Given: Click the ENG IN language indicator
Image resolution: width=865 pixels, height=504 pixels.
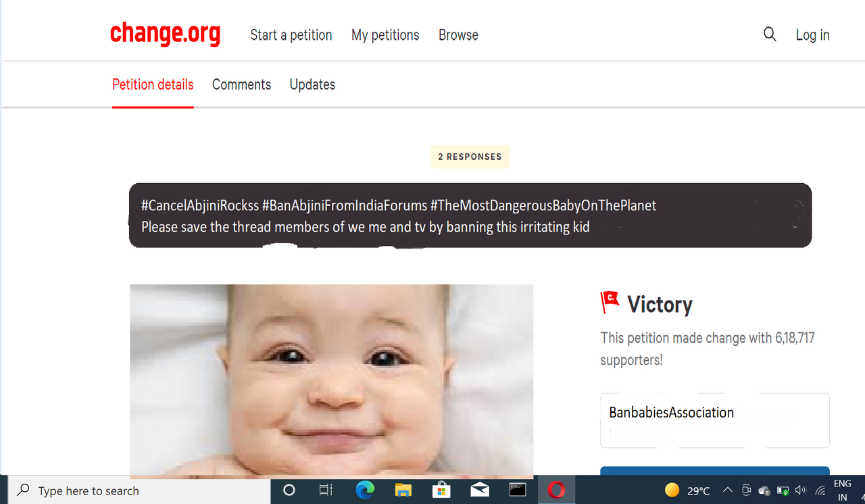Looking at the screenshot, I should click(x=842, y=490).
